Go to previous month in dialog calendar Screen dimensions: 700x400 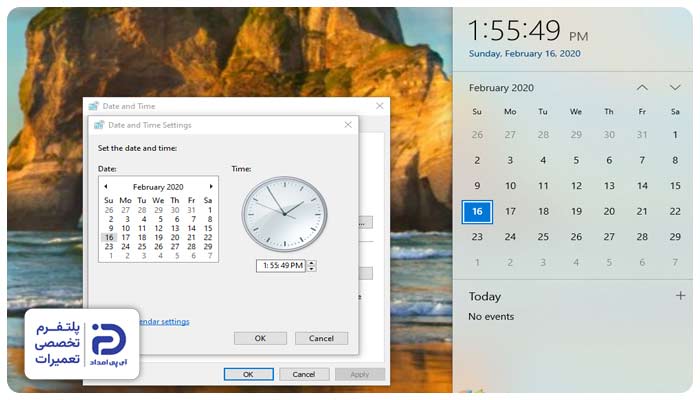[106, 186]
